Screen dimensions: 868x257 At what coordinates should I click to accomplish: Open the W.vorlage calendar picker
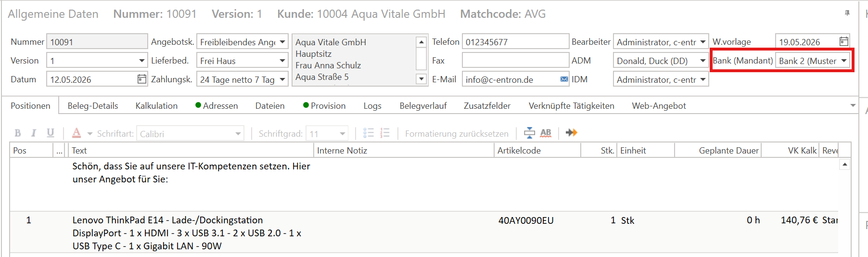tap(843, 41)
